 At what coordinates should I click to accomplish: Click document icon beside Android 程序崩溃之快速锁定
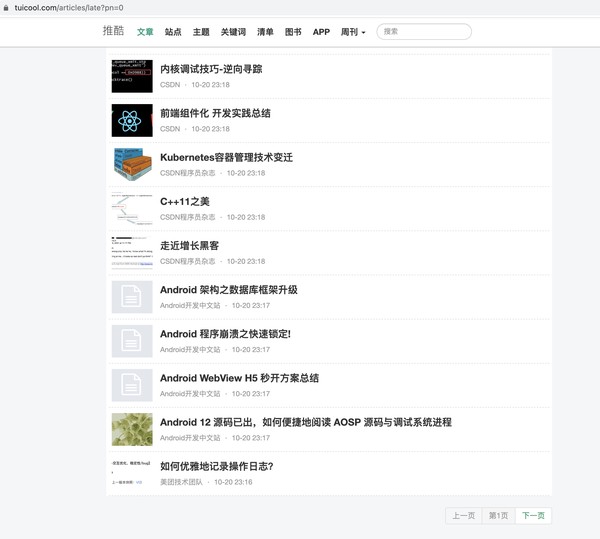[132, 341]
